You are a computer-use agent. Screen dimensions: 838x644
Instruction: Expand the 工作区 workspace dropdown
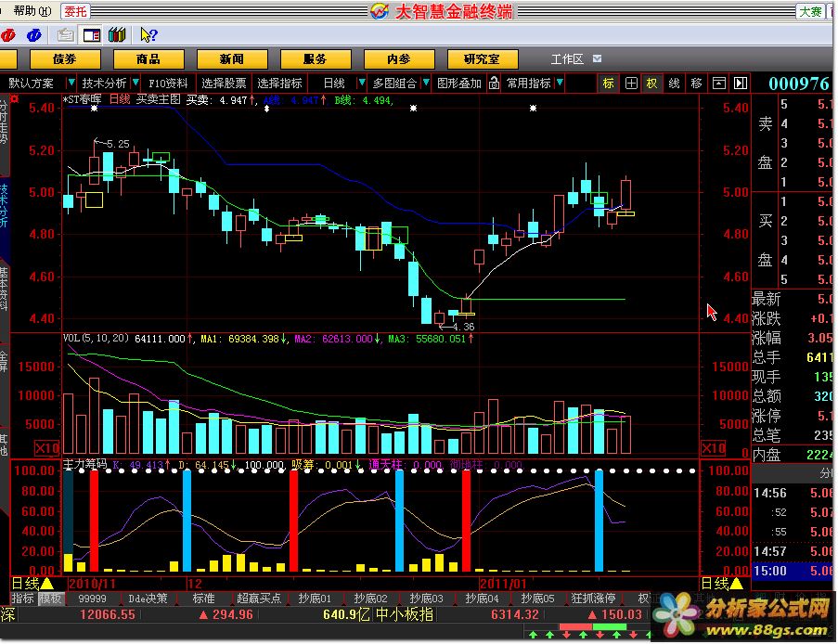(x=597, y=58)
